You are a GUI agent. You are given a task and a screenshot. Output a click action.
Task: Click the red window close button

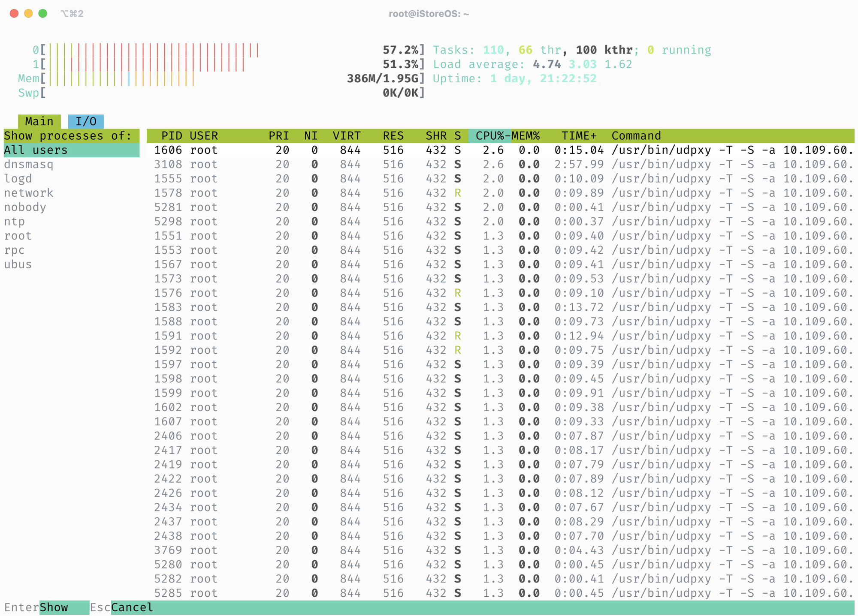coord(14,13)
